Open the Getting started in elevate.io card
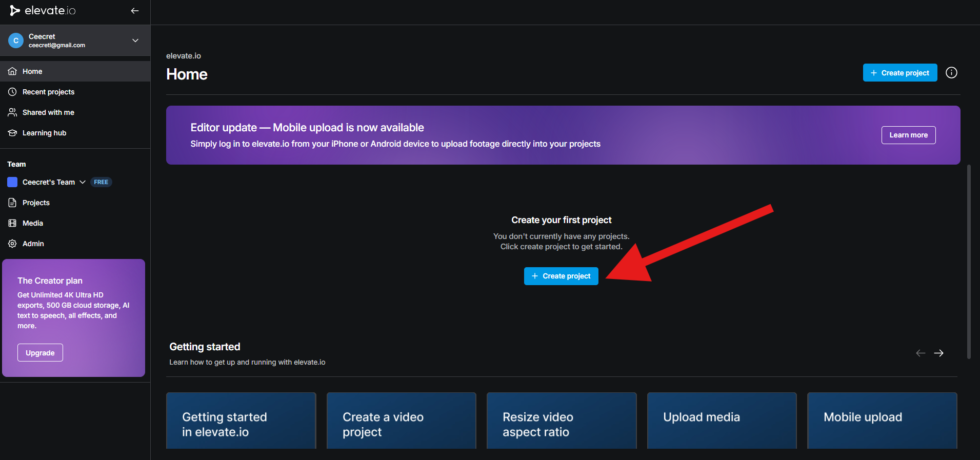 241,421
